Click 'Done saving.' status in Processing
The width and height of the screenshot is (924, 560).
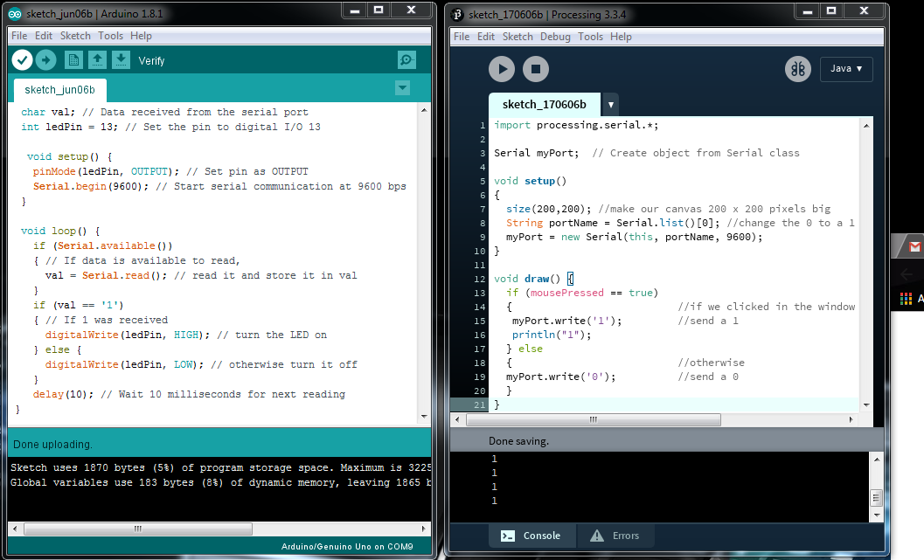click(518, 441)
